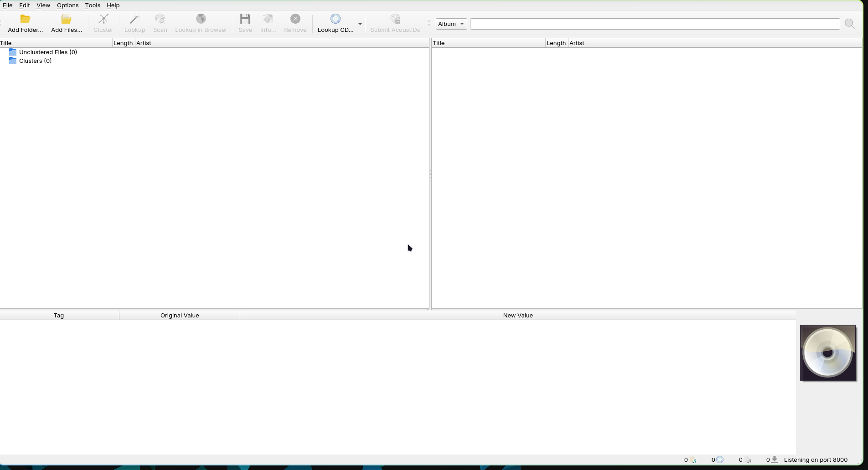Expand the Lookup CD dropdown arrow

tap(360, 24)
